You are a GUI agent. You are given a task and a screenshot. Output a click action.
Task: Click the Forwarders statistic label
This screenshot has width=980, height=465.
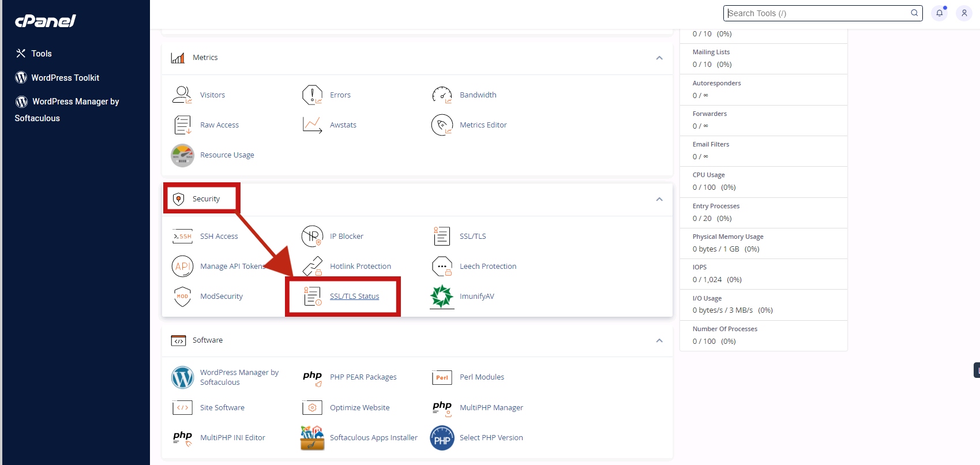point(709,114)
